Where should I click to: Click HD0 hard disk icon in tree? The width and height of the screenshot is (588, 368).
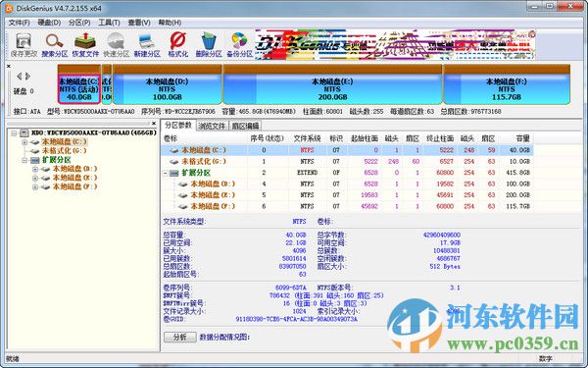[24, 132]
